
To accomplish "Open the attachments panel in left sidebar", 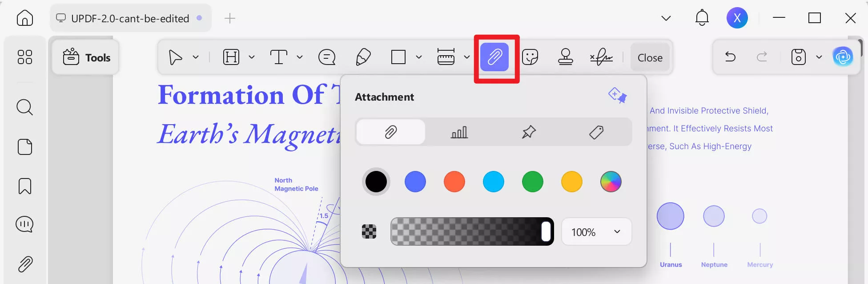I will 25,264.
